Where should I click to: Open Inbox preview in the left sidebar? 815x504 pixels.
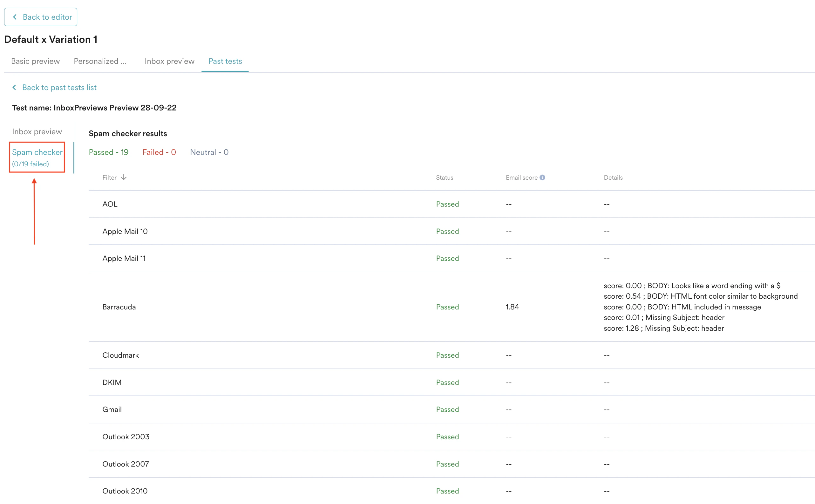(x=37, y=131)
